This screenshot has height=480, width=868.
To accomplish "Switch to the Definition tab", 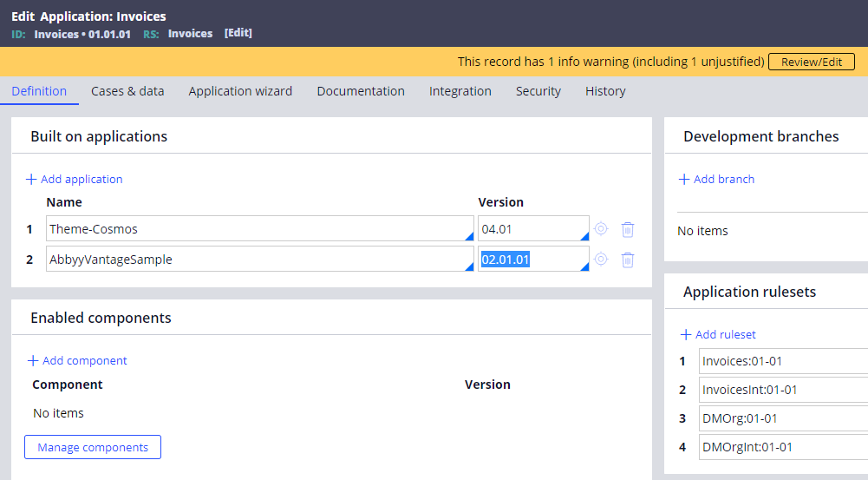I will pyautogui.click(x=39, y=91).
